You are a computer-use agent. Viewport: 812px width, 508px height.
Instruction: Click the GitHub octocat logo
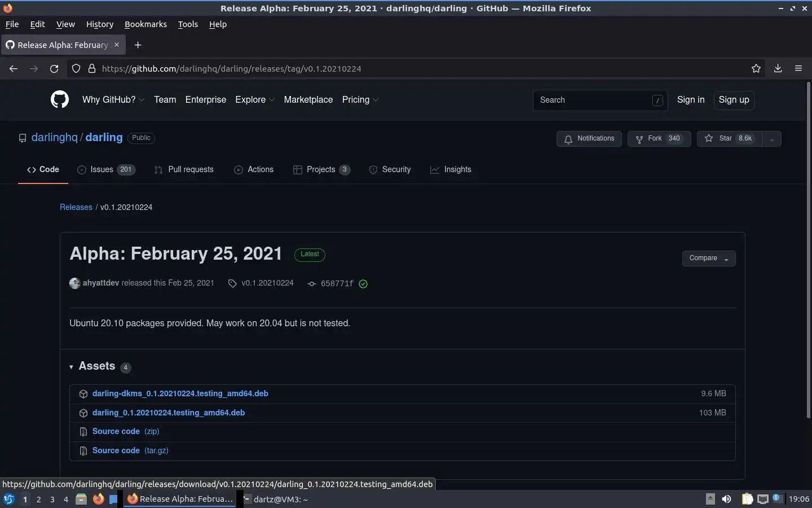pyautogui.click(x=60, y=100)
